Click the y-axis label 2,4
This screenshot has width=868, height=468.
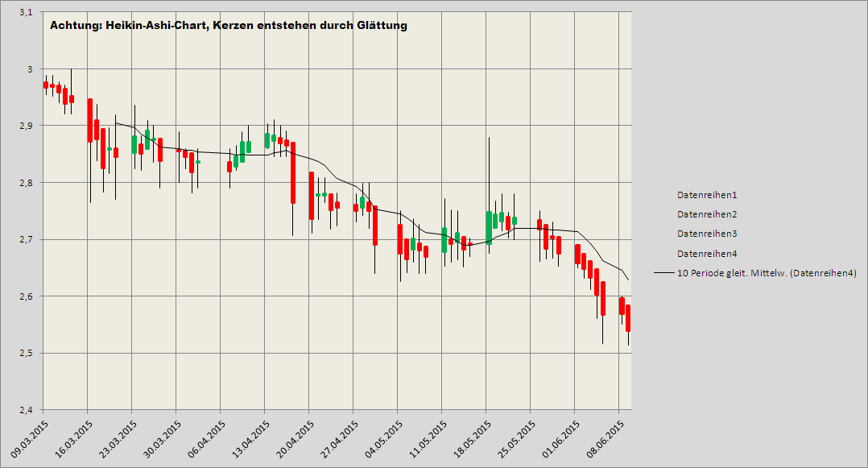26,410
